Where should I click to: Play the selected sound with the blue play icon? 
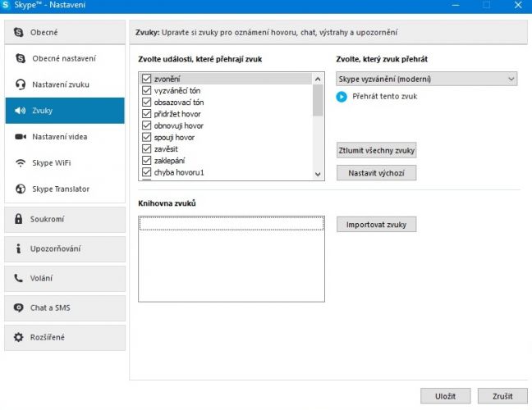pos(342,97)
